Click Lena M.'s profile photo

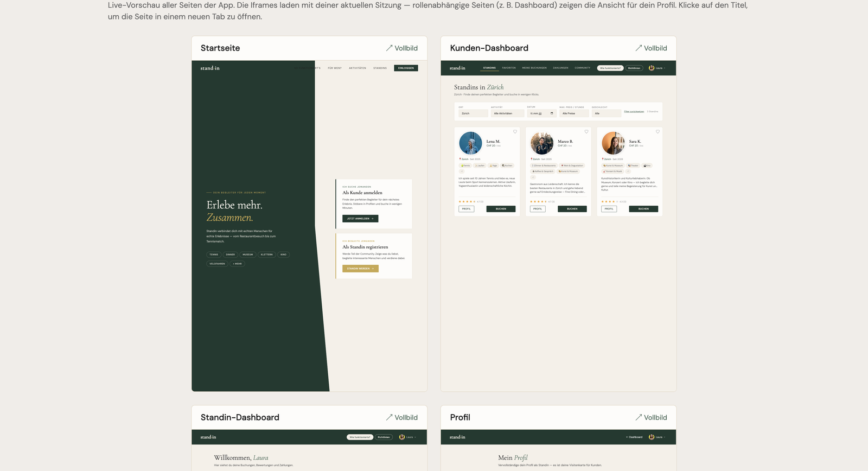pos(470,143)
